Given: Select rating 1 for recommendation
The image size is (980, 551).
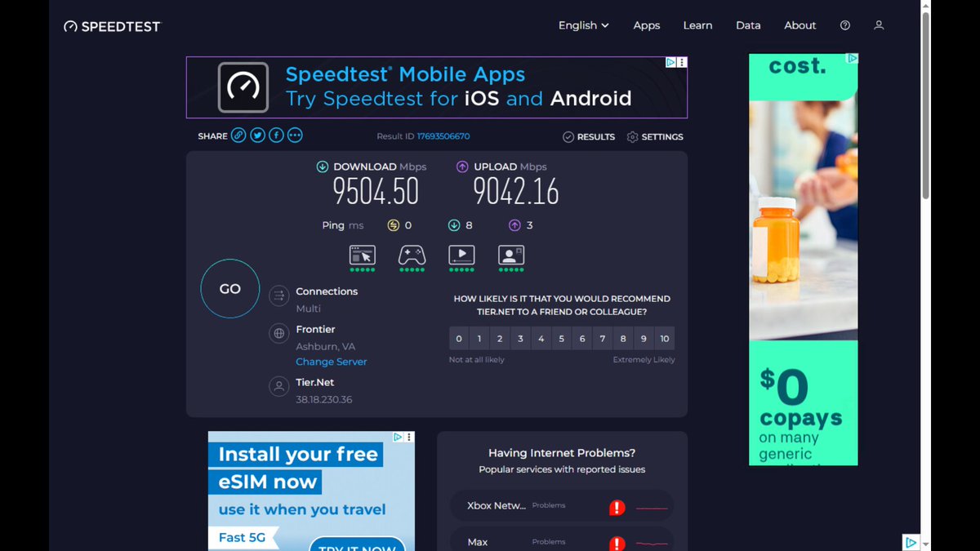Looking at the screenshot, I should [x=479, y=338].
